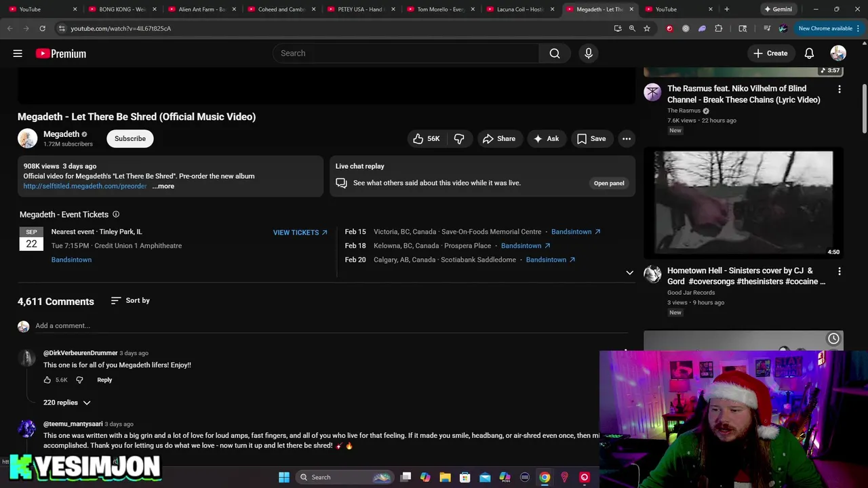Like the Megadeth video
The height and width of the screenshot is (488, 868).
(x=427, y=139)
